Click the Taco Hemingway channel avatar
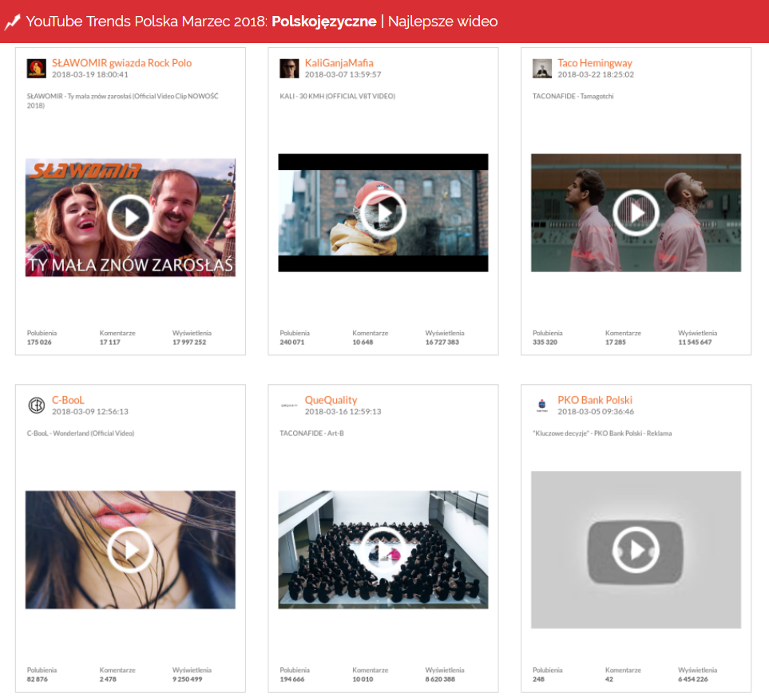 (542, 69)
